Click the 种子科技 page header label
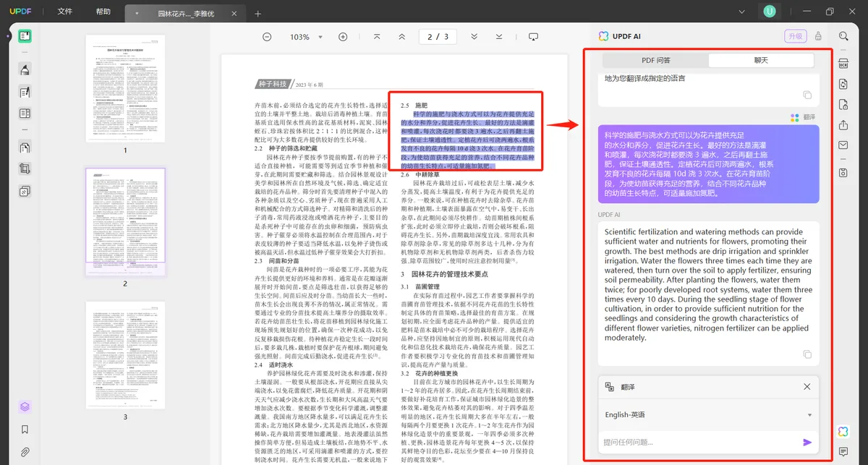868x465 pixels. coord(273,84)
